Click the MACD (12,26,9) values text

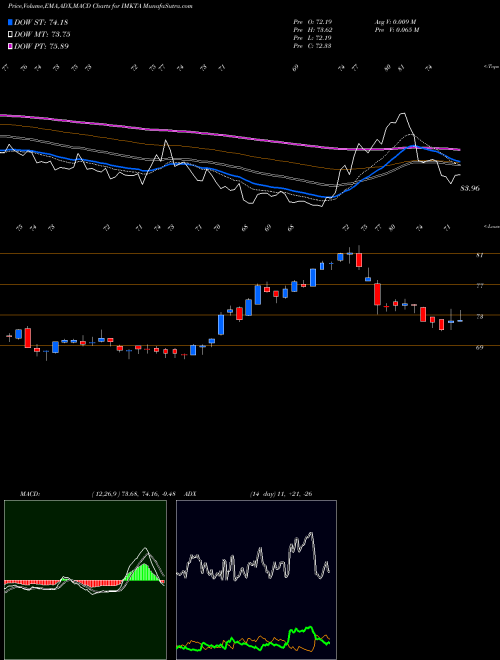coord(136,494)
